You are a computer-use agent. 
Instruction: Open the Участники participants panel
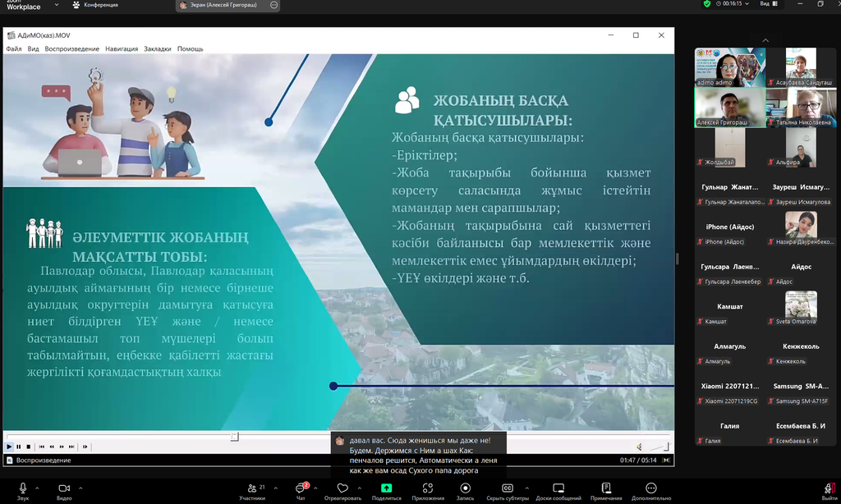[251, 489]
